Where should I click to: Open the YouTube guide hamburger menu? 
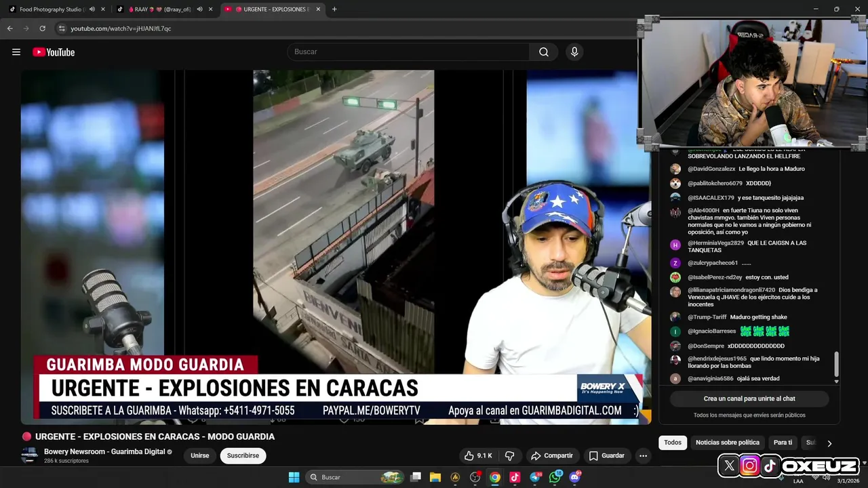click(x=16, y=52)
